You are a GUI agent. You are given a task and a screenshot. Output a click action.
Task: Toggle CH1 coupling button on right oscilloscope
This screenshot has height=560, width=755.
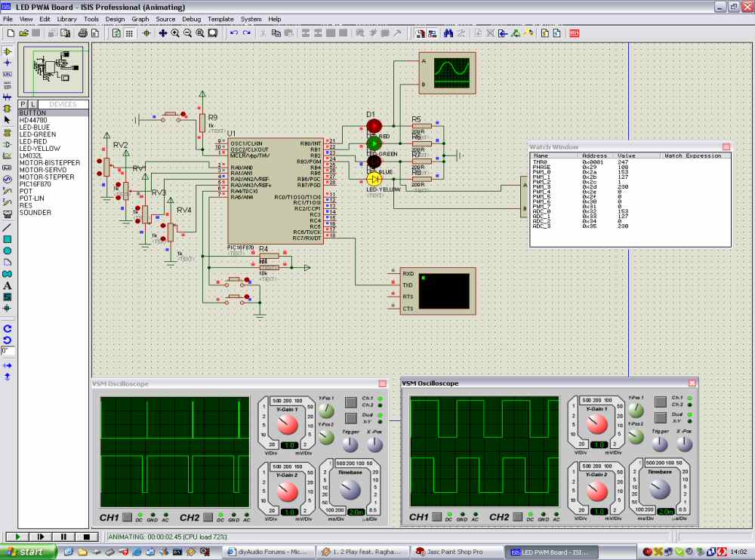[x=436, y=517]
